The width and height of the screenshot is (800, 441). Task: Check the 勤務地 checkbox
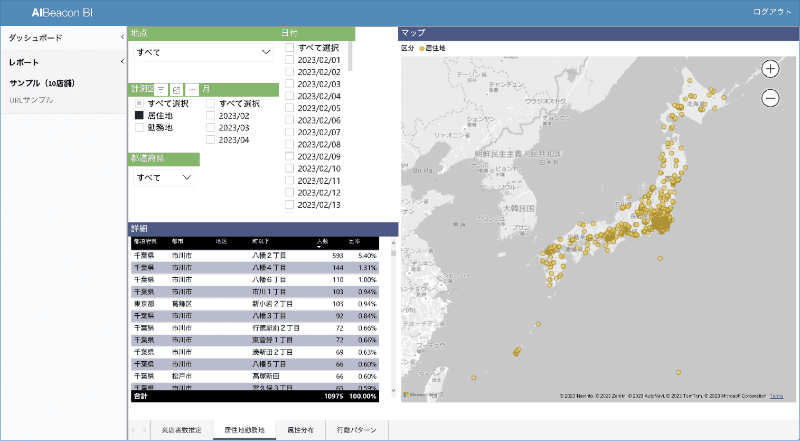140,128
